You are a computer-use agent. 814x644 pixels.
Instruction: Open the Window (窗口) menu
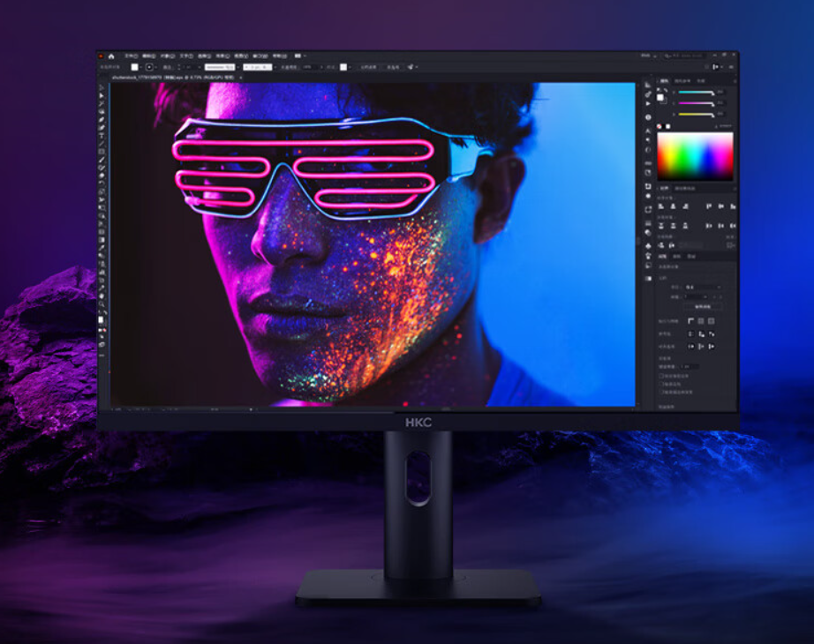coord(260,56)
